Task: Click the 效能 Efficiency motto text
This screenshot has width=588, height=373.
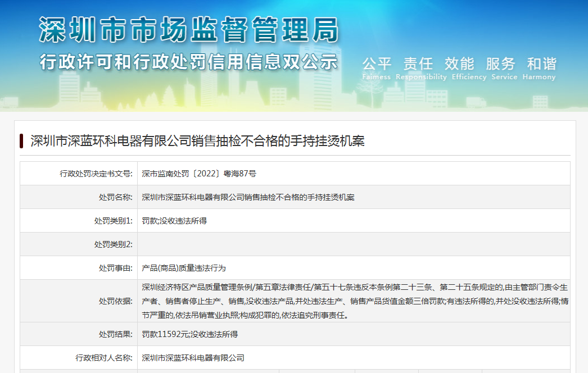Action: [x=469, y=69]
